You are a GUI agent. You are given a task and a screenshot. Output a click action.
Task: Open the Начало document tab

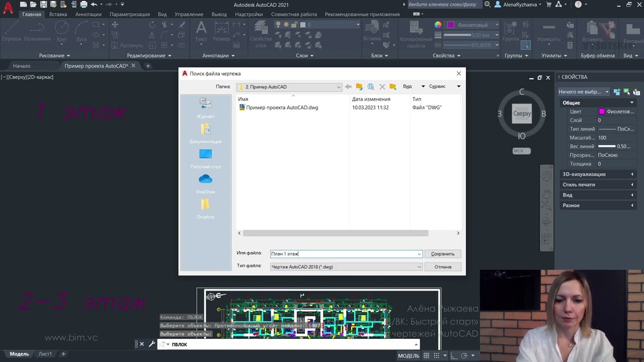click(x=22, y=66)
